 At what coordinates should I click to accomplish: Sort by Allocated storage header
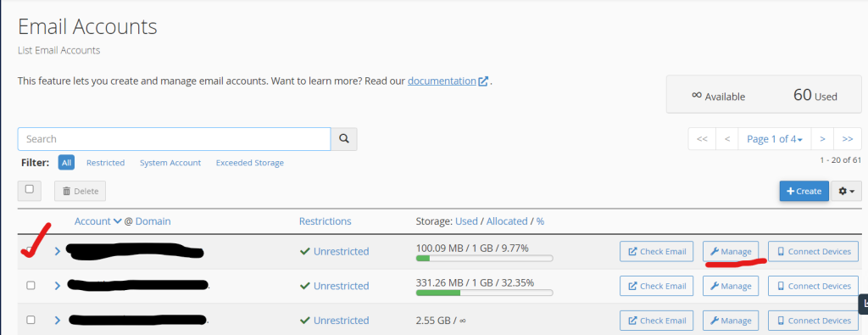pyautogui.click(x=507, y=221)
